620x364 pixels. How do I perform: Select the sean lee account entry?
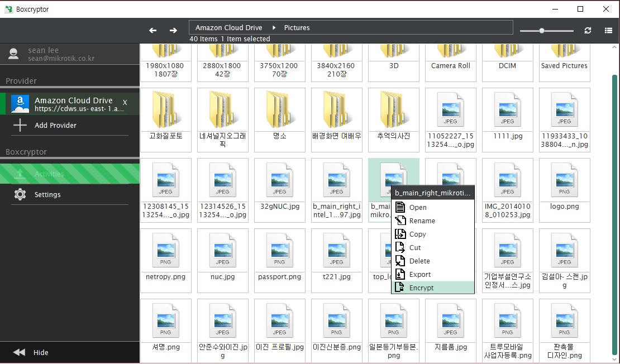[x=70, y=54]
